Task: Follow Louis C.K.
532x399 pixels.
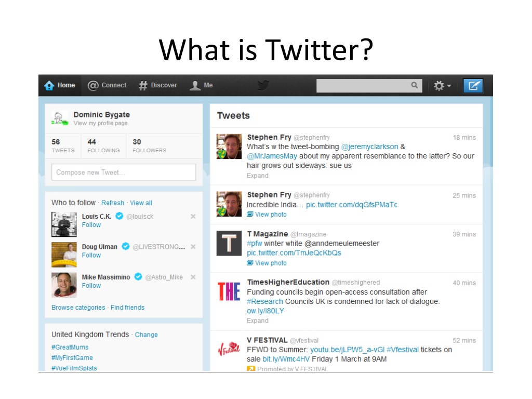Action: [91, 225]
